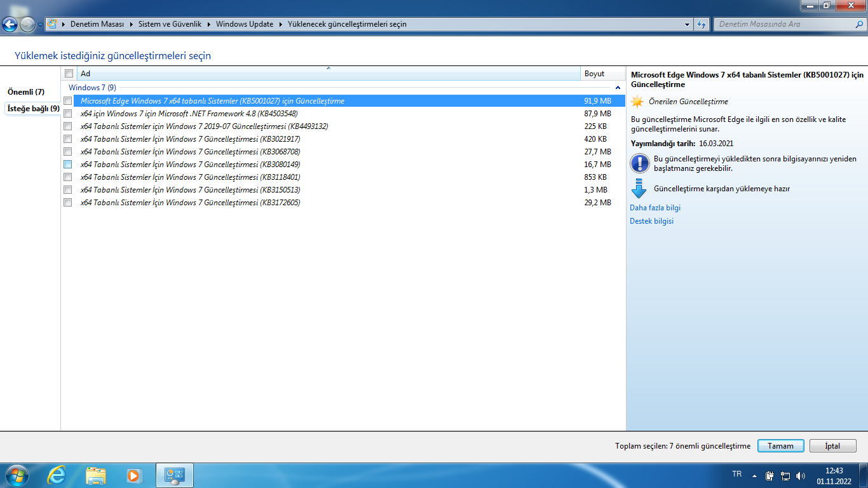This screenshot has width=868, height=488.
Task: Expand the Windows Update breadcrumb arrow
Action: tap(281, 24)
